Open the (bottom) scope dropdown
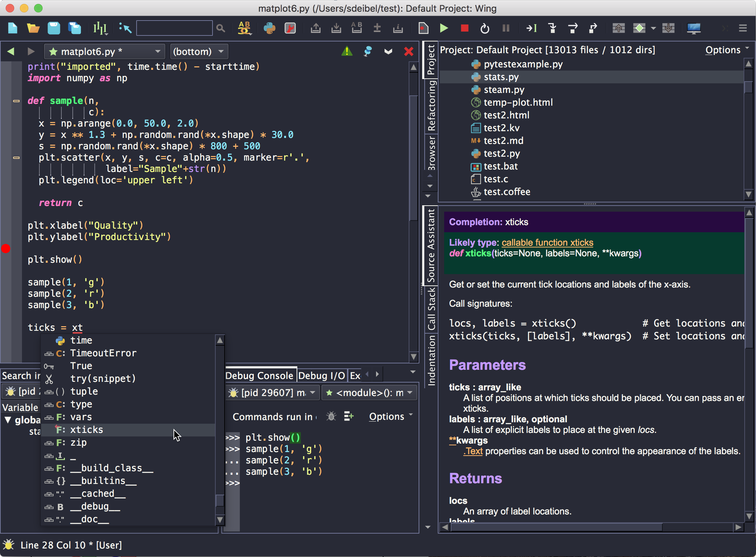Image resolution: width=756 pixels, height=557 pixels. [199, 52]
